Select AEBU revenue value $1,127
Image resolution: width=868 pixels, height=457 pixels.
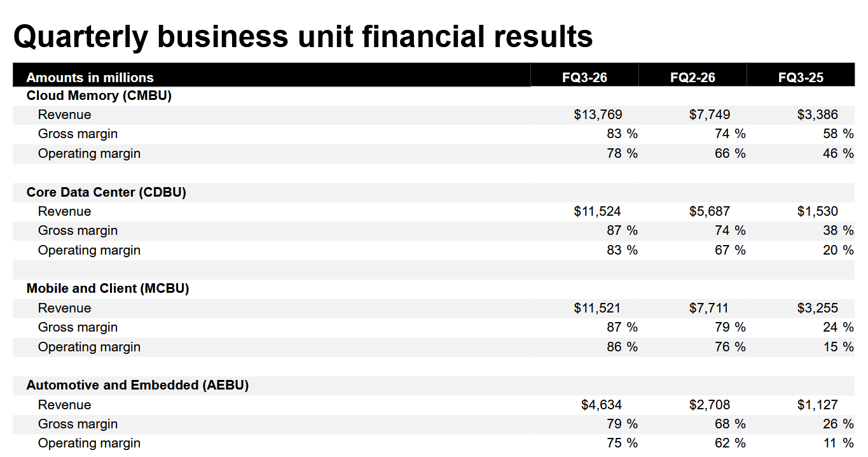pyautogui.click(x=817, y=405)
